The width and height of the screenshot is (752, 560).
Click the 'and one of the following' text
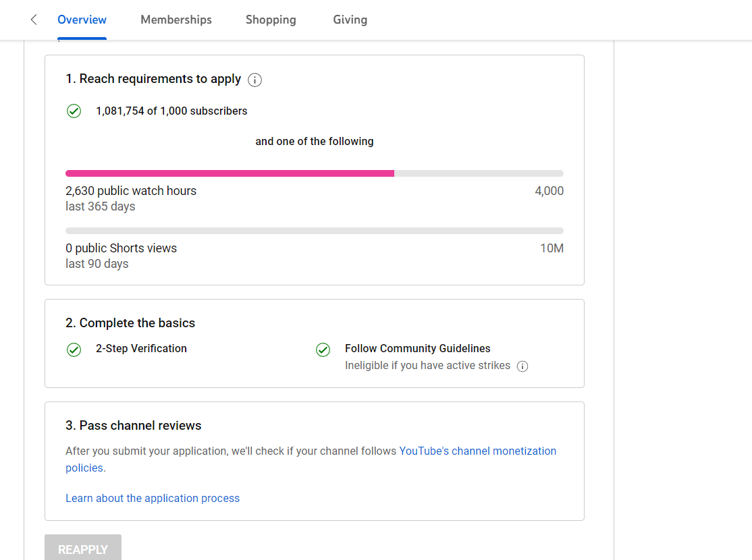(x=315, y=142)
